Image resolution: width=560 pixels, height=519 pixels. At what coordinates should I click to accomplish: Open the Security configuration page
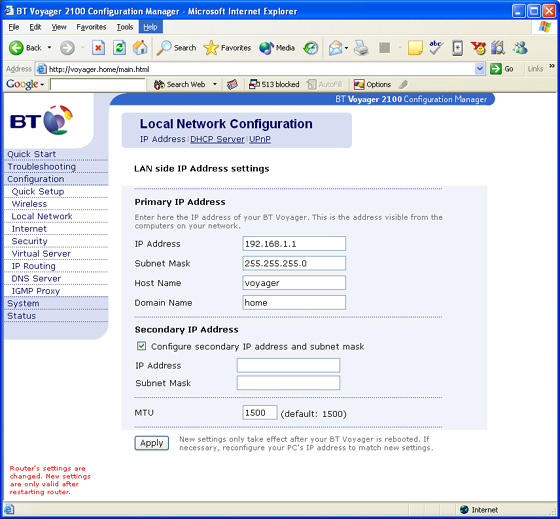29,241
